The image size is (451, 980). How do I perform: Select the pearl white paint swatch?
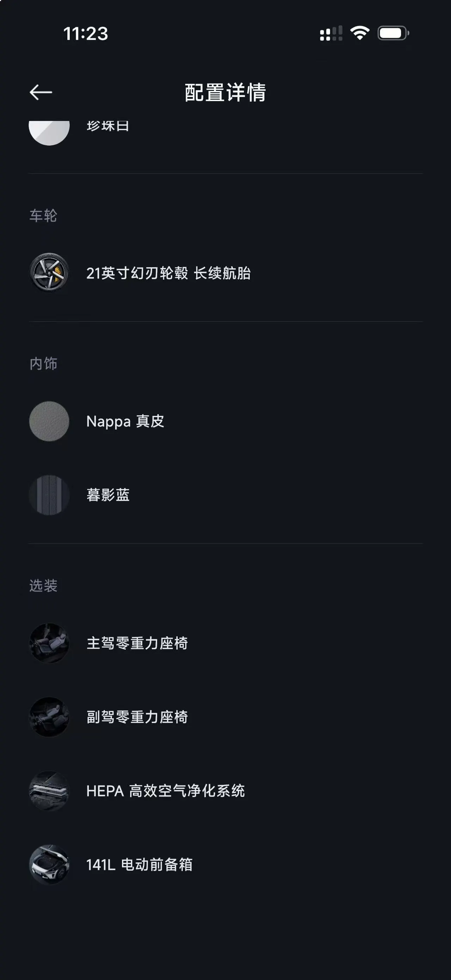(x=49, y=133)
